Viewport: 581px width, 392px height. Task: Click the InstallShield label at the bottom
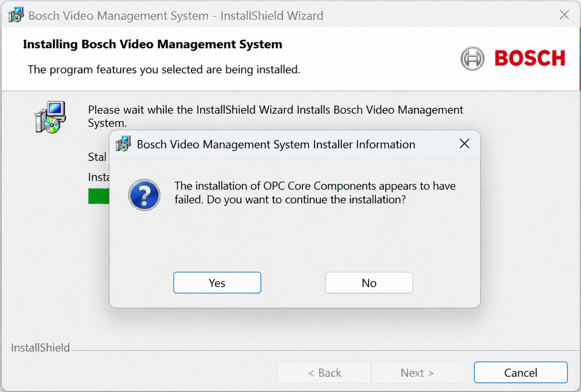tap(40, 347)
